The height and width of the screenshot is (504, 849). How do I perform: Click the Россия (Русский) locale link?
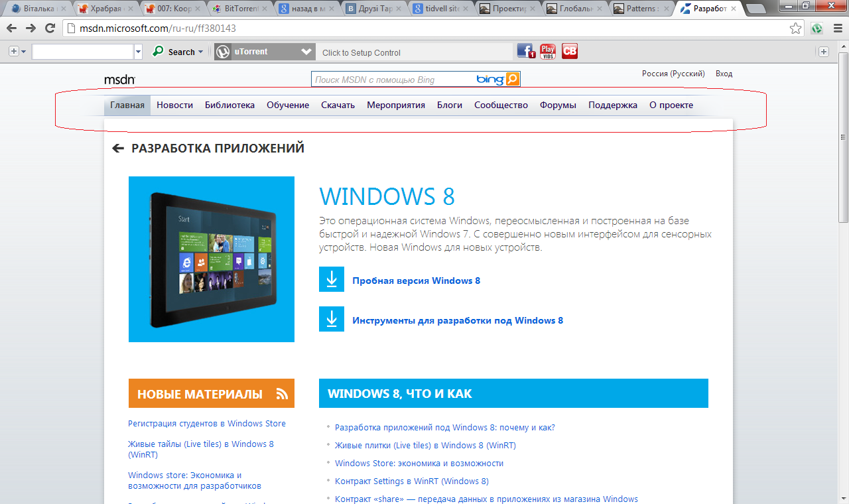(x=673, y=74)
